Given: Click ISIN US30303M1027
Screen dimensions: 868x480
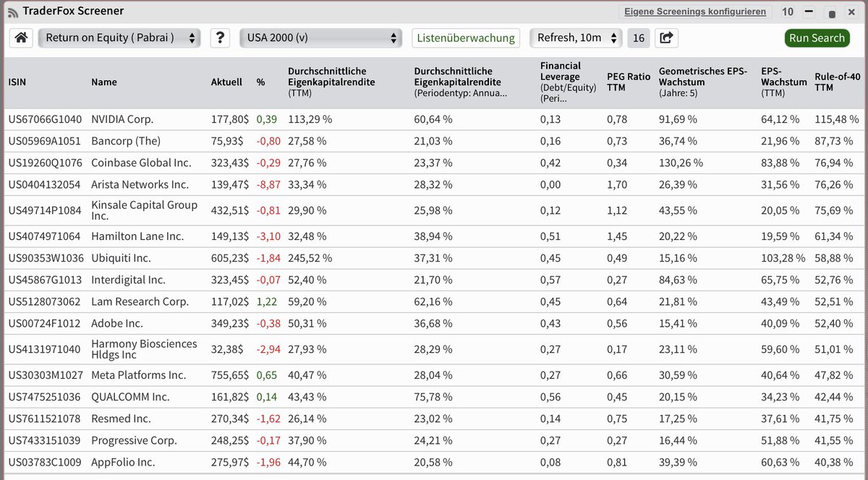Looking at the screenshot, I should (45, 375).
